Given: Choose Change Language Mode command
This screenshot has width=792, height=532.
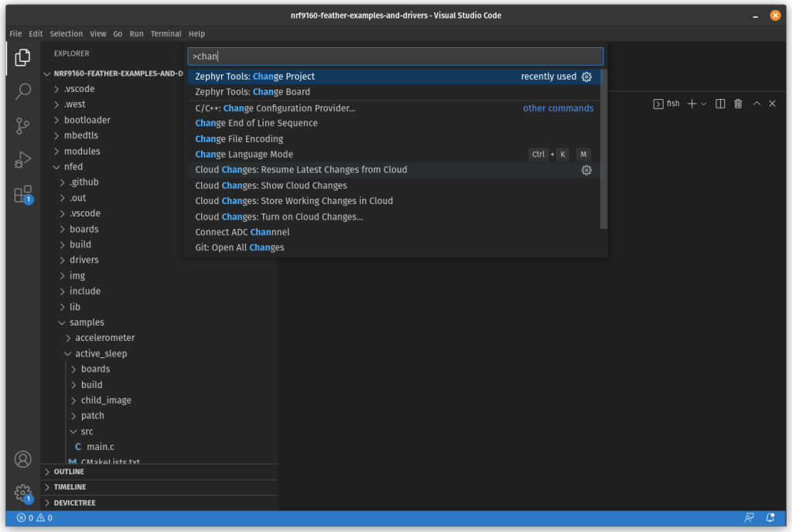Looking at the screenshot, I should point(395,155).
